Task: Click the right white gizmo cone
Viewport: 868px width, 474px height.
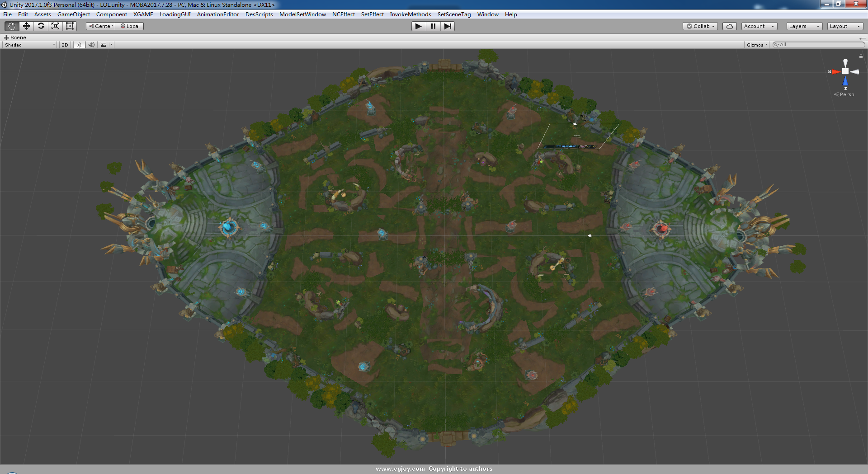Action: [x=855, y=72]
